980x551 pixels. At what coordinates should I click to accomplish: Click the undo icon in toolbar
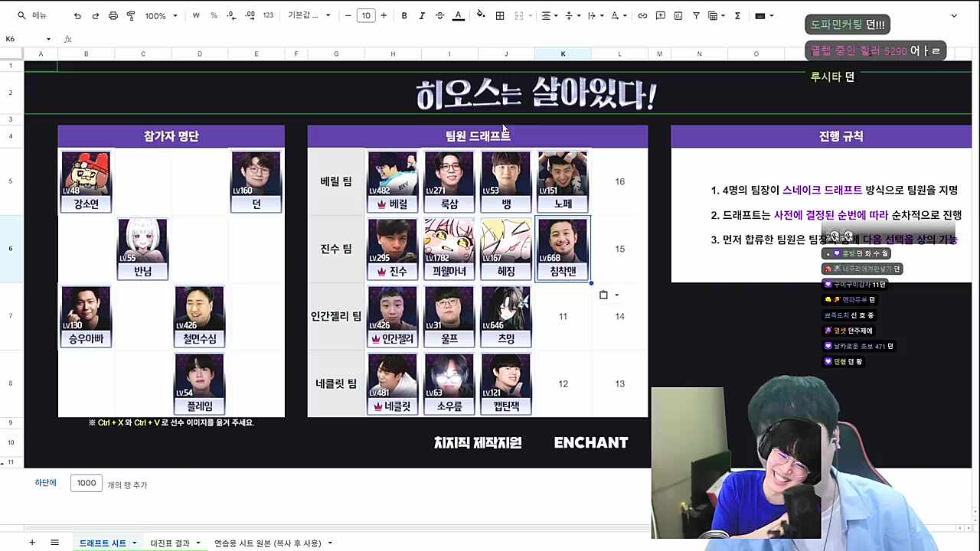click(x=77, y=15)
